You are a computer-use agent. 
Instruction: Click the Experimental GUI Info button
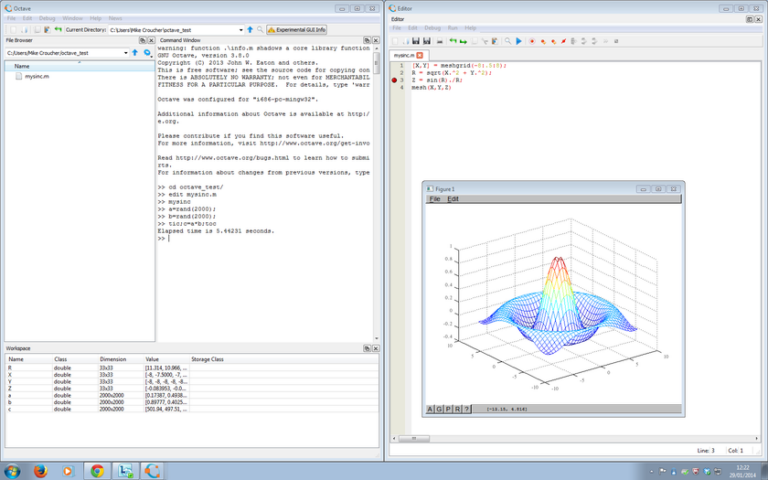[x=297, y=30]
